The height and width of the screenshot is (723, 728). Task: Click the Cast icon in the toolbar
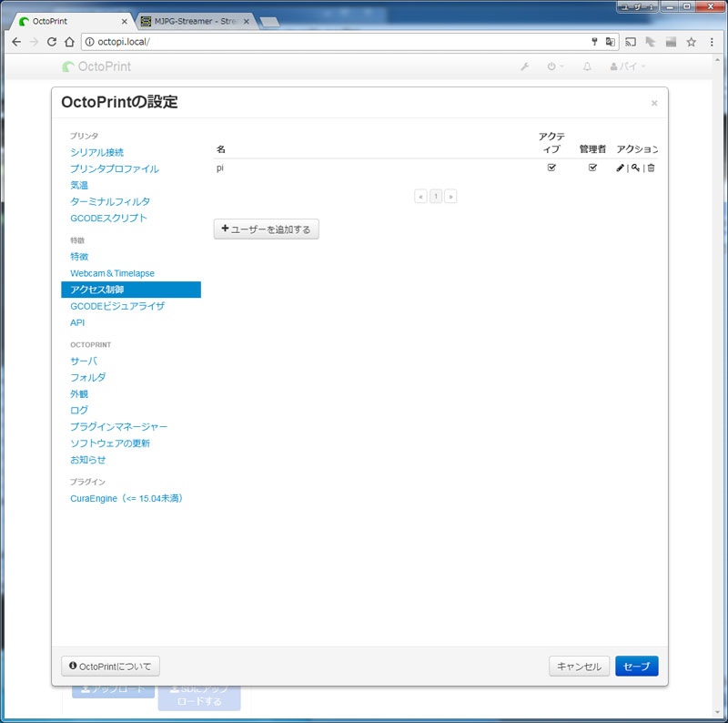631,42
